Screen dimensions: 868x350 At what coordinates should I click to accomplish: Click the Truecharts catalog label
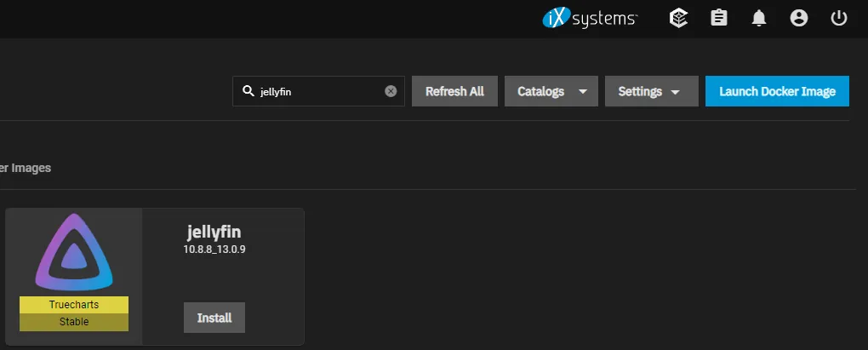click(x=74, y=305)
